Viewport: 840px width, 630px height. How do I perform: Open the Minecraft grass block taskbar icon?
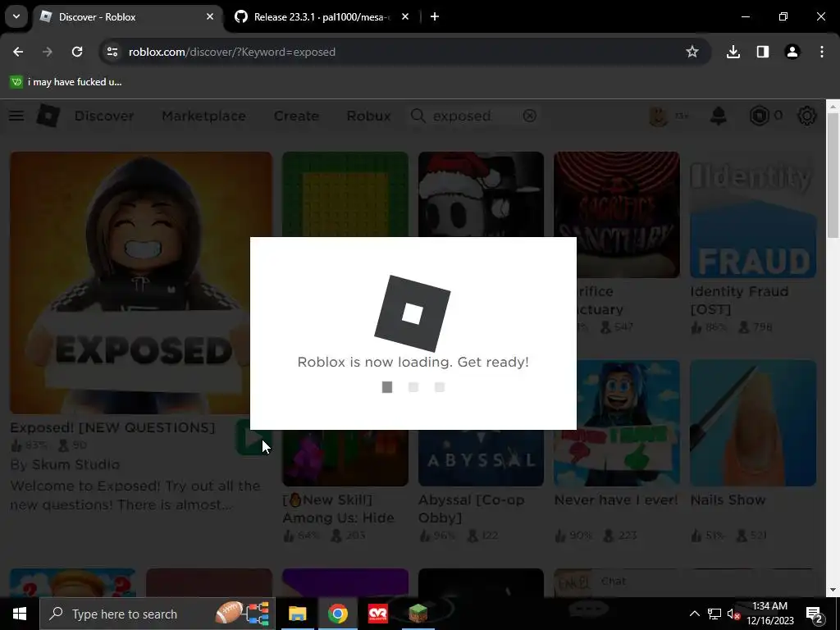click(418, 614)
